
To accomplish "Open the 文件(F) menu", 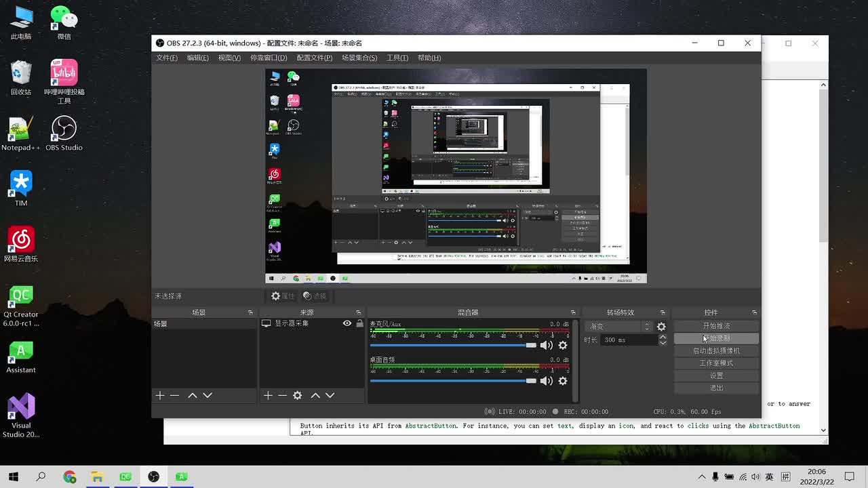I will click(x=167, y=58).
